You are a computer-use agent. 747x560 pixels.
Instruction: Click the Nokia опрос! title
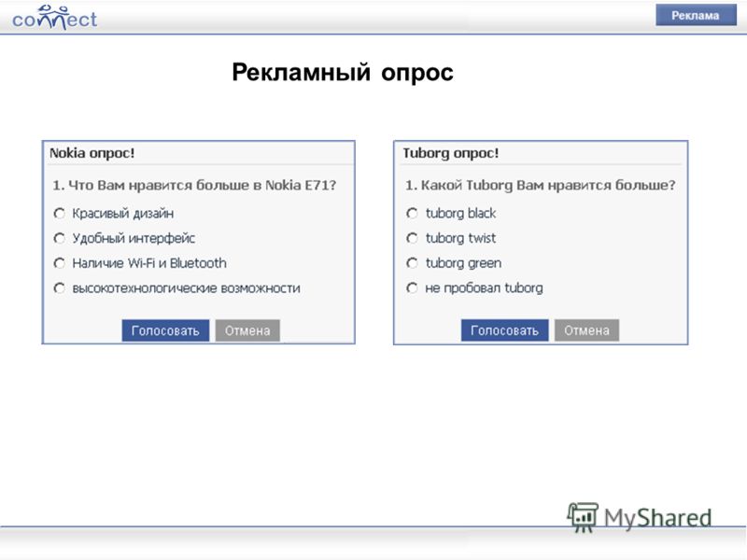(x=92, y=153)
